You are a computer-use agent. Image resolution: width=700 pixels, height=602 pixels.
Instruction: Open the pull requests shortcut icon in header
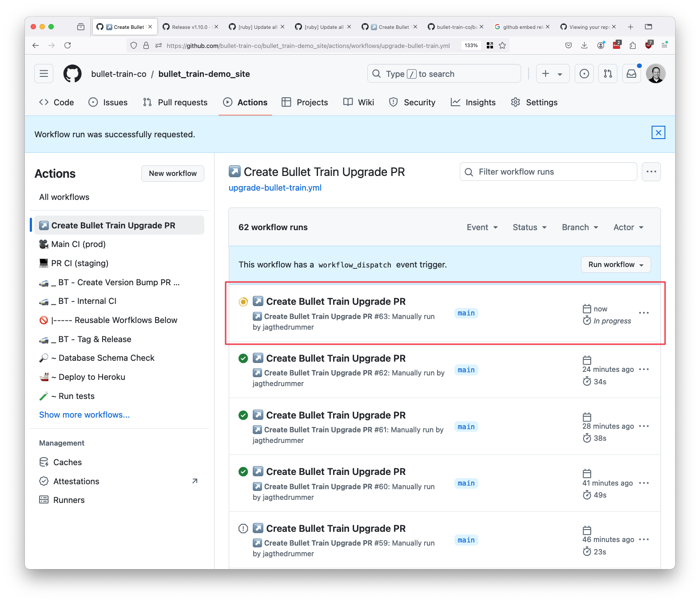point(608,74)
